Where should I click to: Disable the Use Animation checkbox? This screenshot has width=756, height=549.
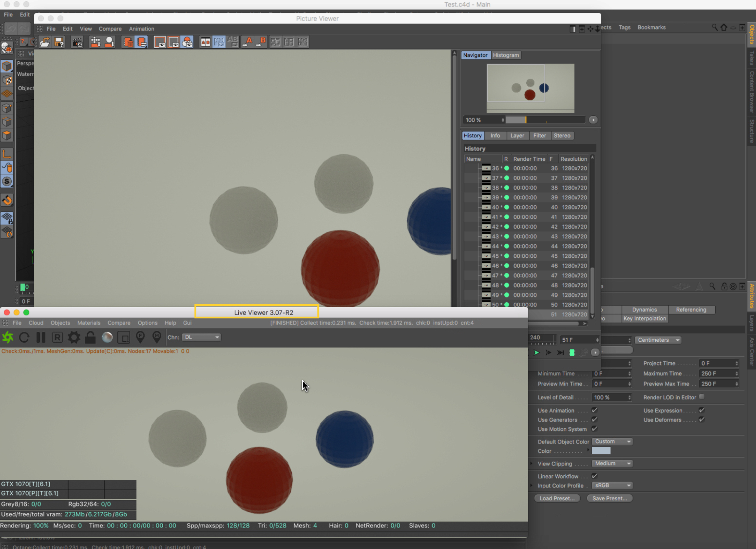coord(594,410)
